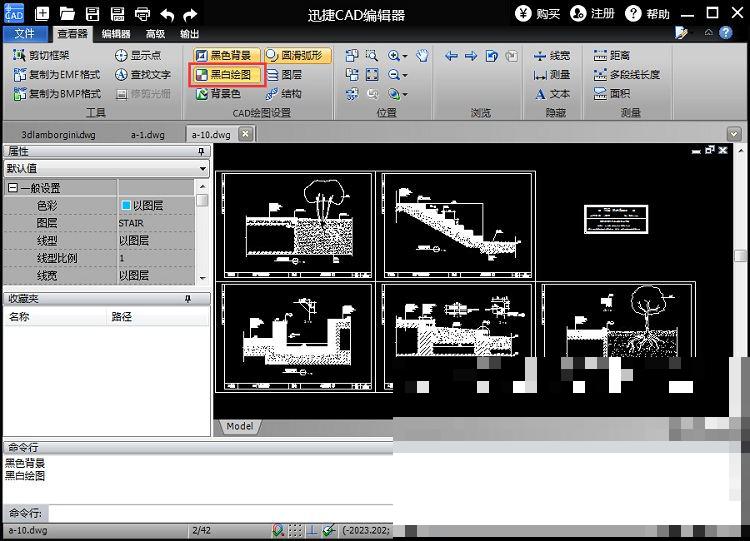The image size is (750, 541).
Task: Click the first save disk icon
Action: pyautogui.click(x=92, y=14)
